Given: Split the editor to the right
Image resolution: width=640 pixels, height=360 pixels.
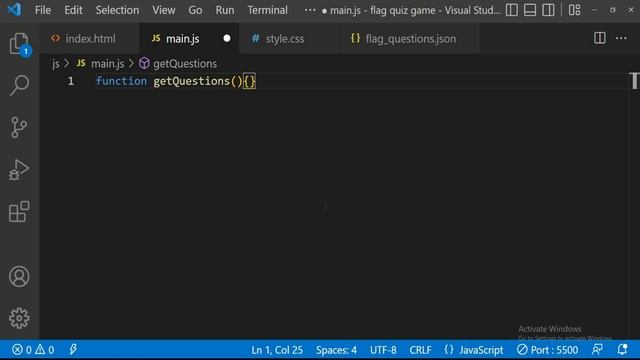Looking at the screenshot, I should tap(600, 38).
